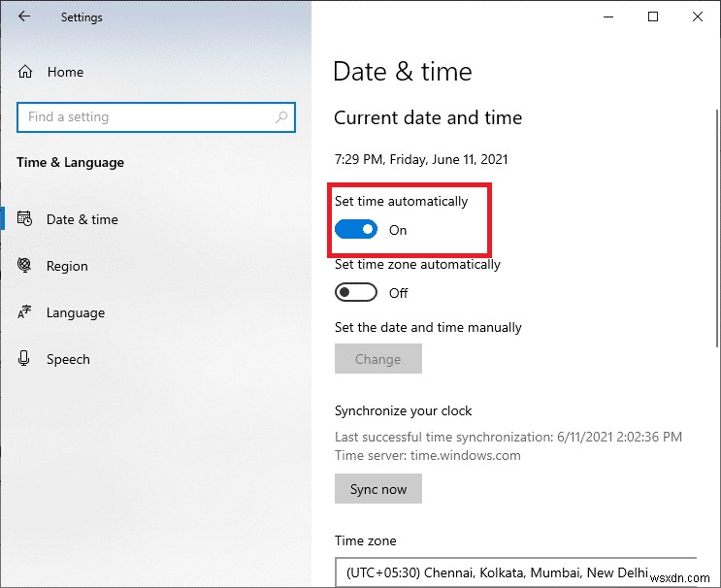
Task: Open the Home icon in the sidebar
Action: (25, 72)
